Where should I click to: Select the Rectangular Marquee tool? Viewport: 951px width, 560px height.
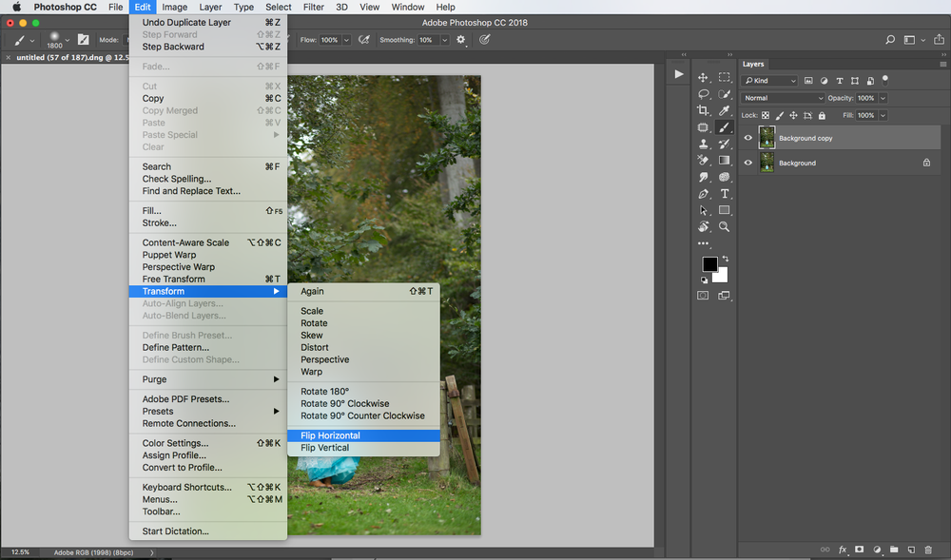click(724, 78)
